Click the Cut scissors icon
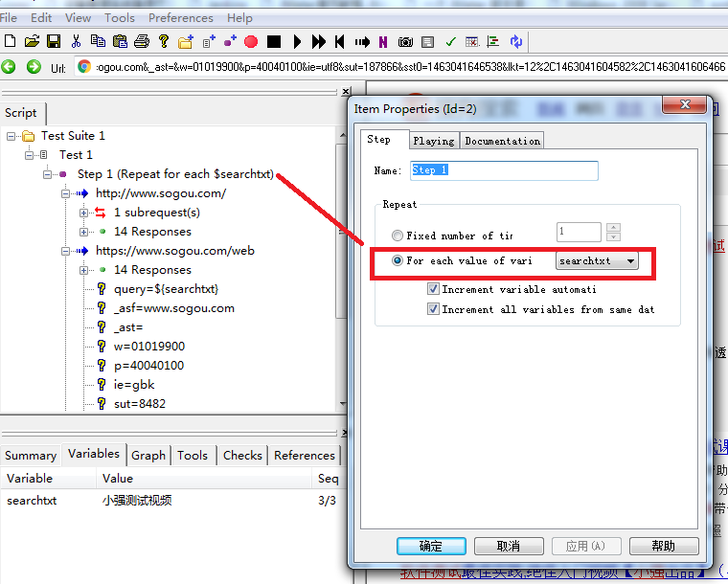Screen dimensions: 728x584 [x=76, y=41]
